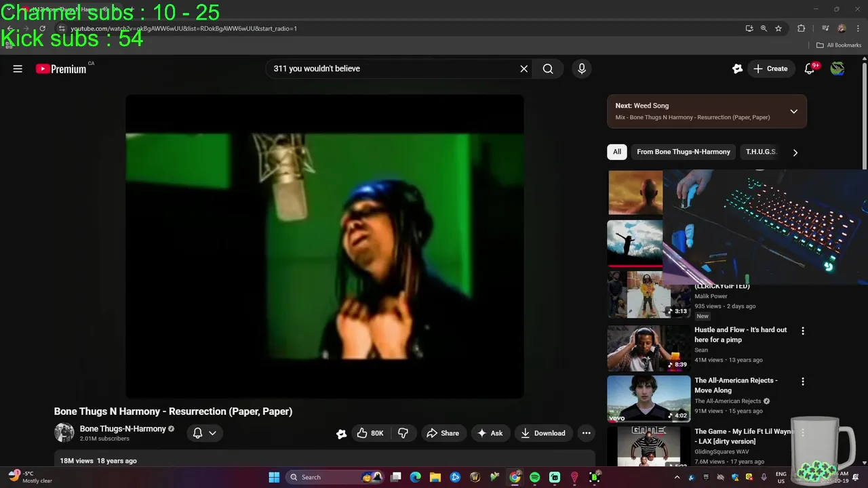Open the account avatar menu

837,68
